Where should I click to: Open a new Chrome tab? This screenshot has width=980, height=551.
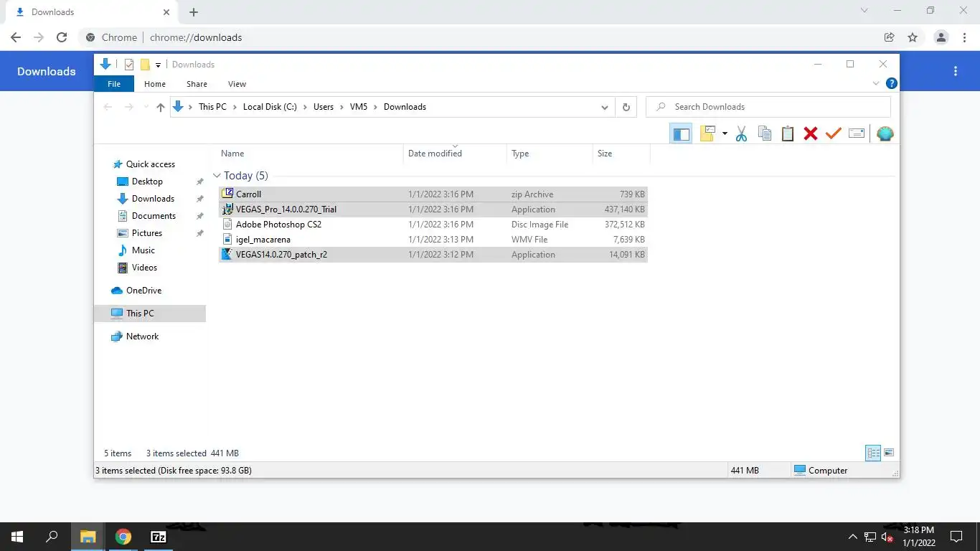click(x=194, y=12)
